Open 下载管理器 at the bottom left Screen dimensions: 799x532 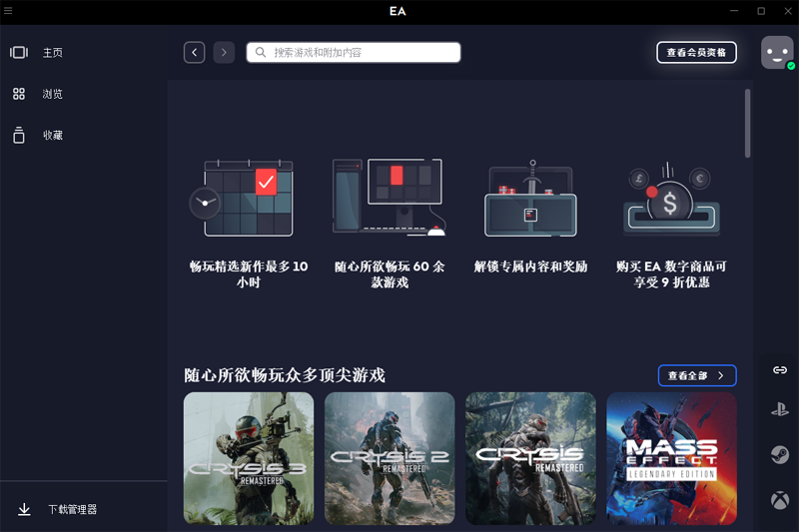click(x=72, y=509)
